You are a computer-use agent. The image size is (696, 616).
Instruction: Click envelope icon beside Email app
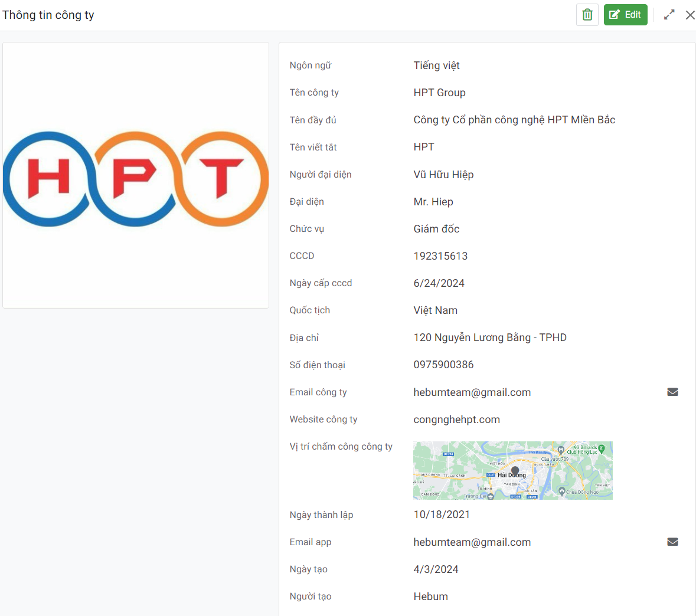[672, 542]
